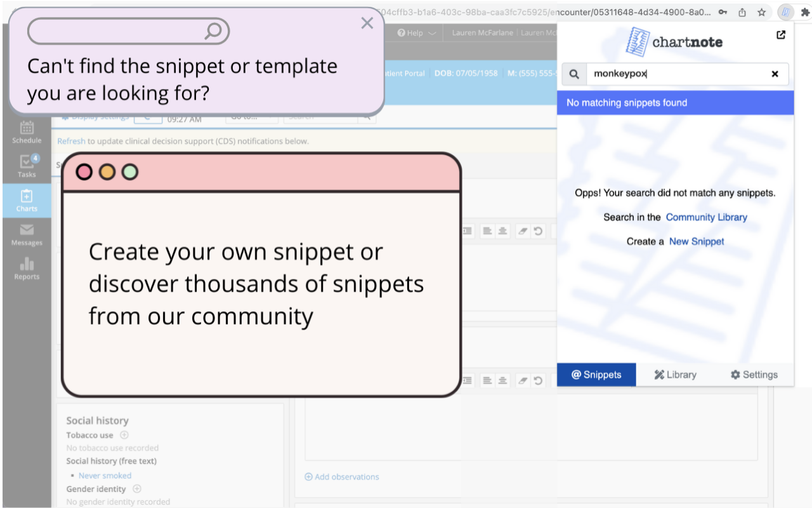Click the eraser icon in the note toolbar
The height and width of the screenshot is (508, 812).
[522, 231]
